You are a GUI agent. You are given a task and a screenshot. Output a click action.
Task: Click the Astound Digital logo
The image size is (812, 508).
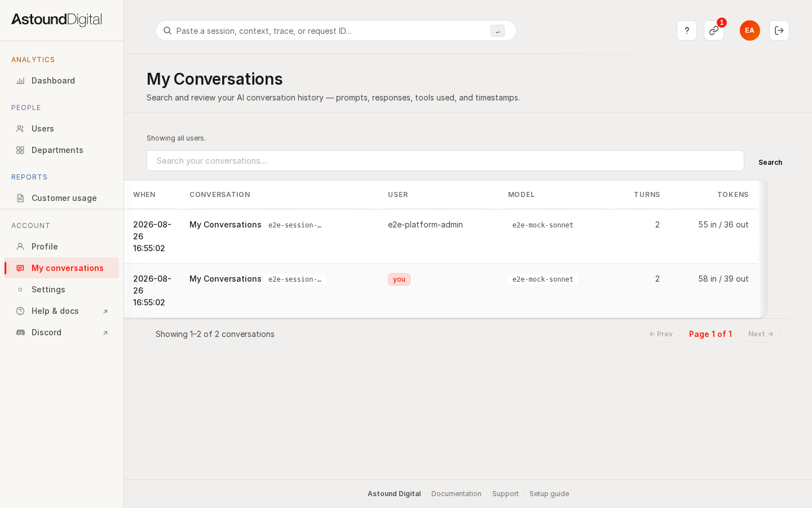click(x=56, y=20)
